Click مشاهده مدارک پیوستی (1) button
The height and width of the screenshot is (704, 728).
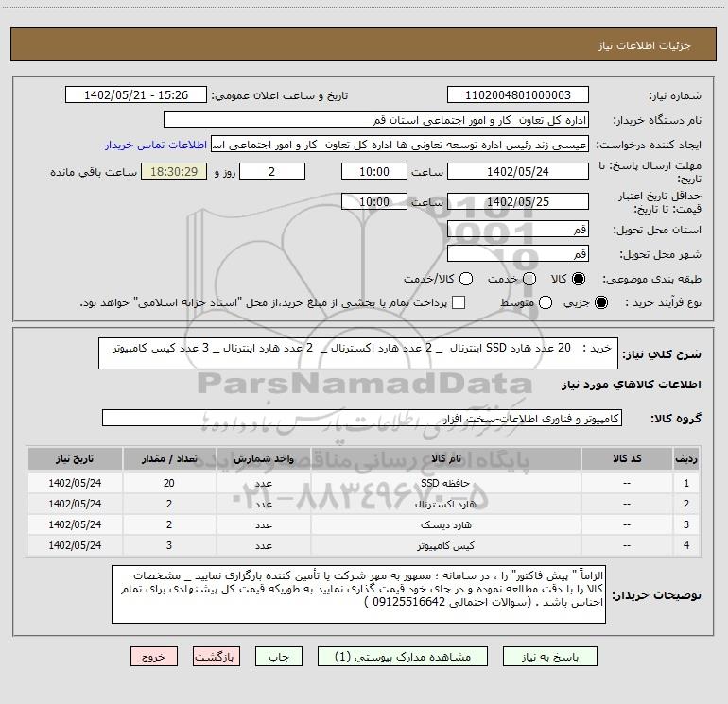pos(403,657)
